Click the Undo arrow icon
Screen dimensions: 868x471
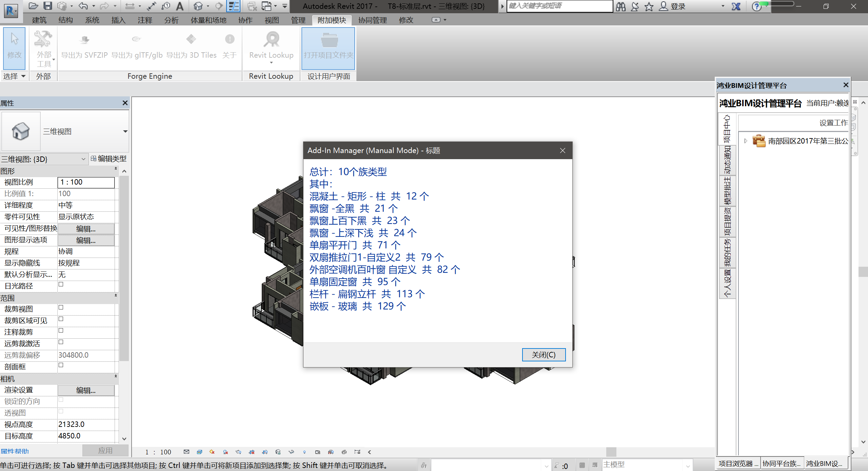82,6
